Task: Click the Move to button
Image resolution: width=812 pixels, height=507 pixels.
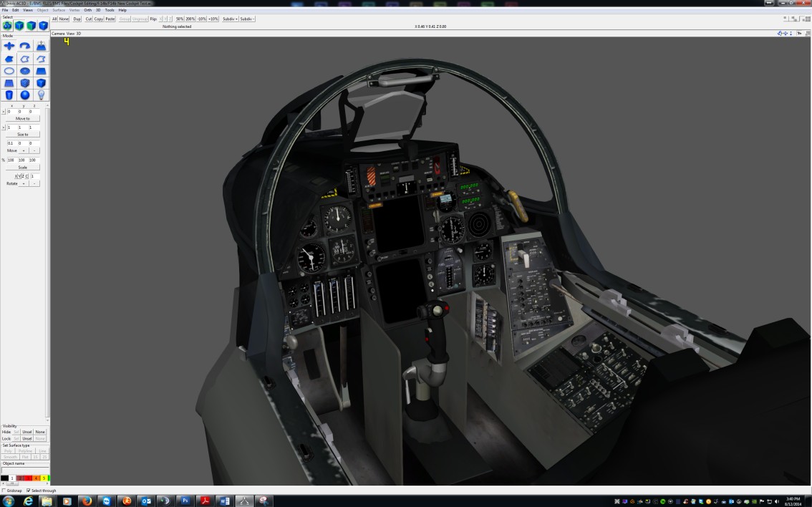Action: 23,119
